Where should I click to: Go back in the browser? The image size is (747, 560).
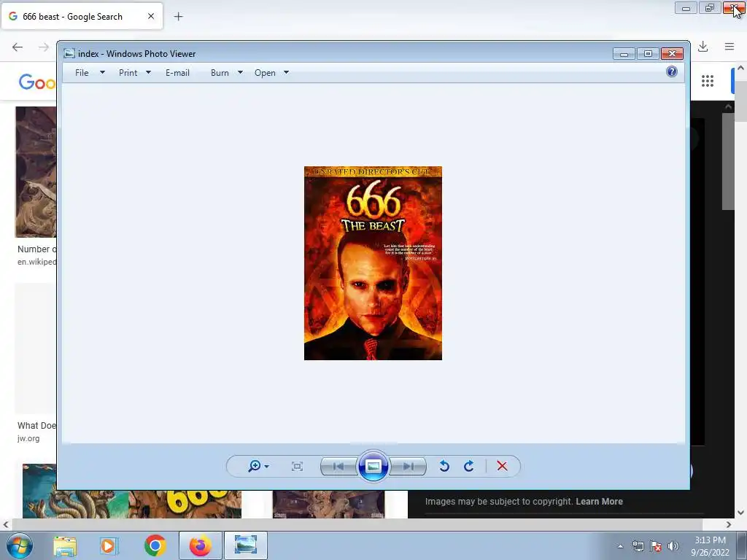click(18, 47)
